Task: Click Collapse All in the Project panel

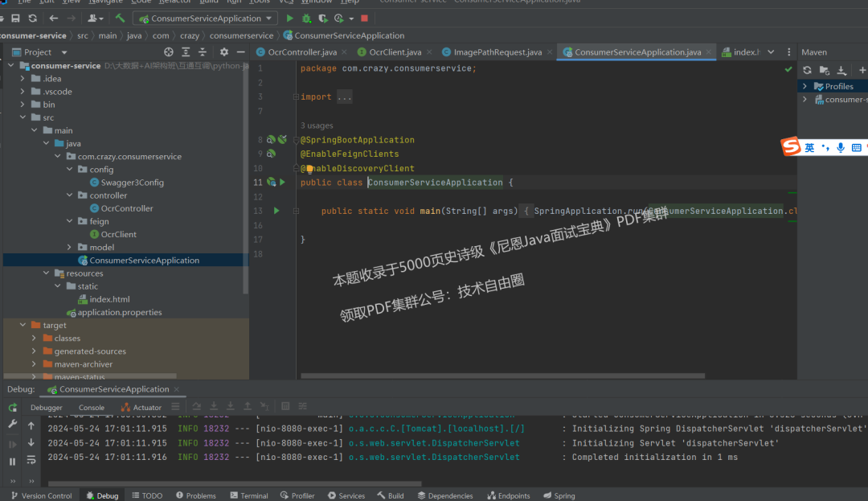Action: coord(202,52)
